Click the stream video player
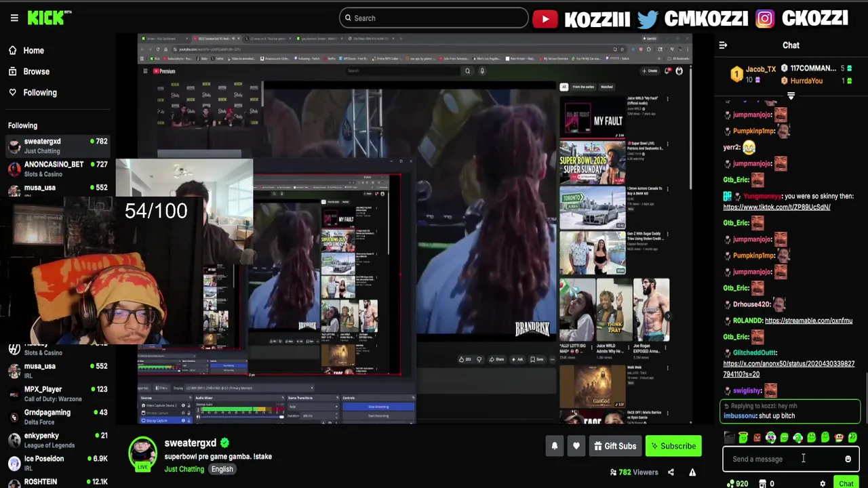868x488 pixels. [x=415, y=229]
